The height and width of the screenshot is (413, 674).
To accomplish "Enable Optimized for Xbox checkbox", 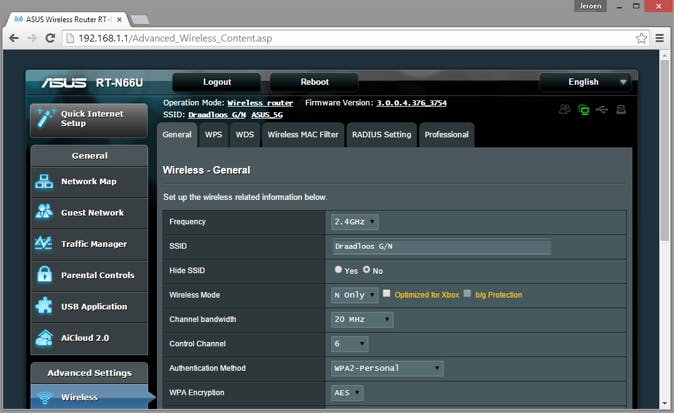I will (387, 294).
